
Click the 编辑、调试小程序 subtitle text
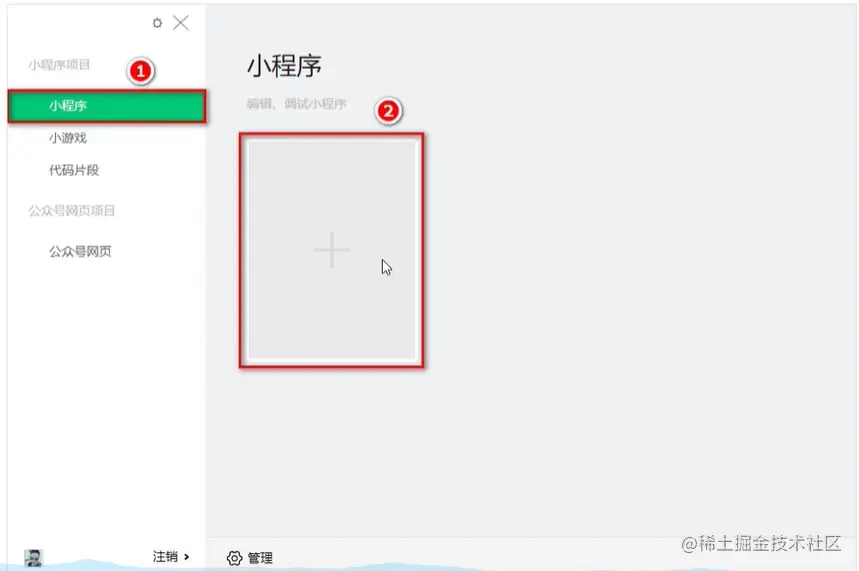point(296,104)
